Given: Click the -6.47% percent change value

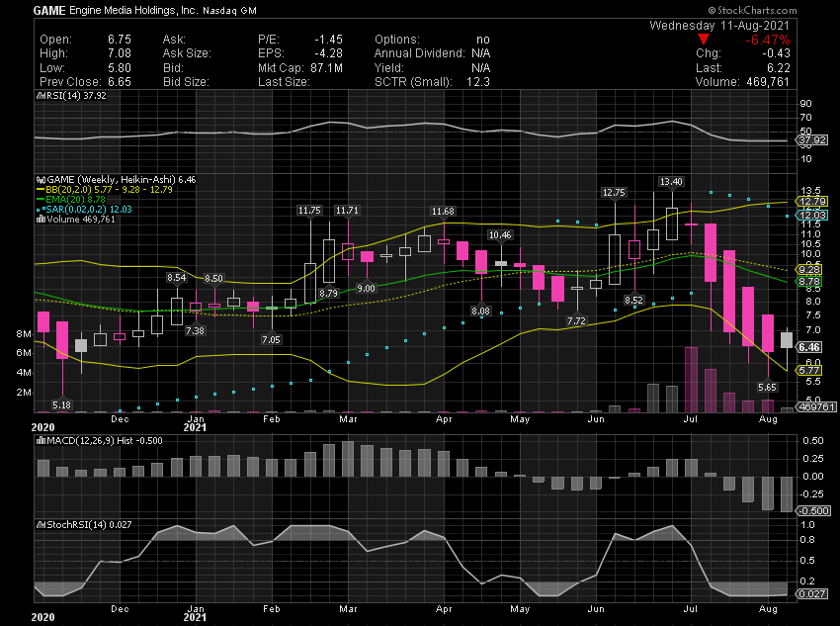Looking at the screenshot, I should pos(767,40).
